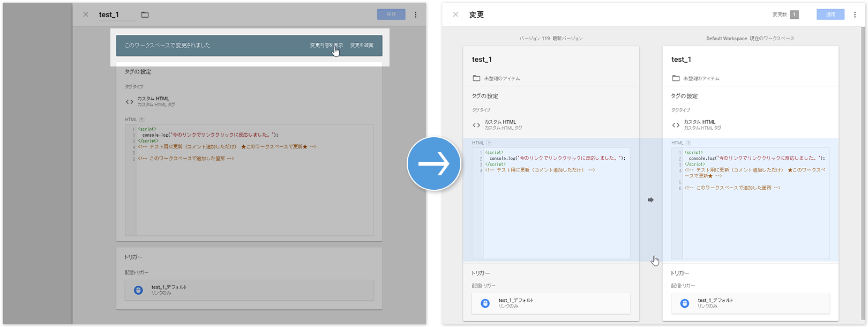Open the three-dot menu next to 保存

(415, 14)
